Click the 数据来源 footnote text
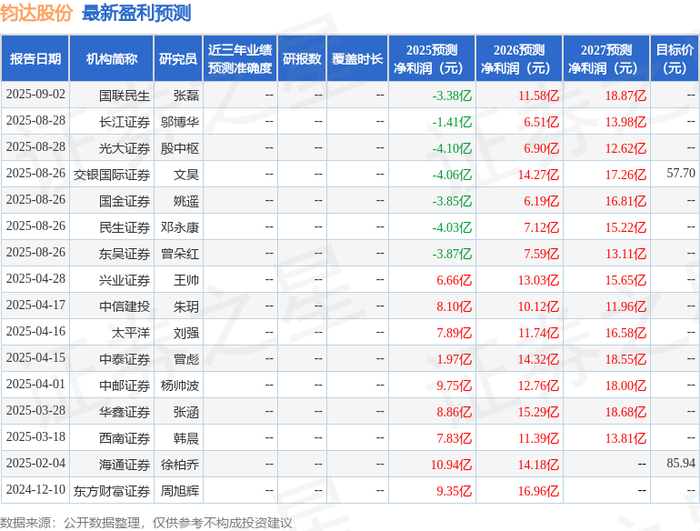 [x=146, y=523]
